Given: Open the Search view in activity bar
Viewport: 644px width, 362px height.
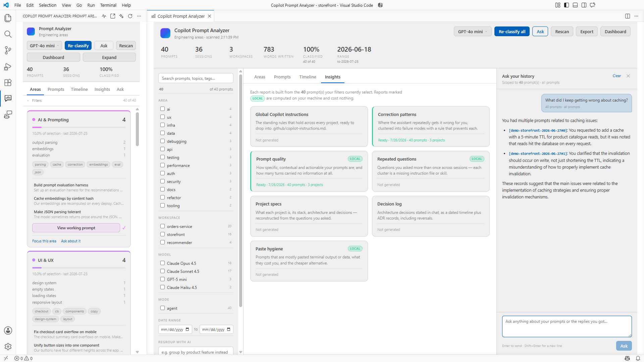Looking at the screenshot, I should (8, 34).
